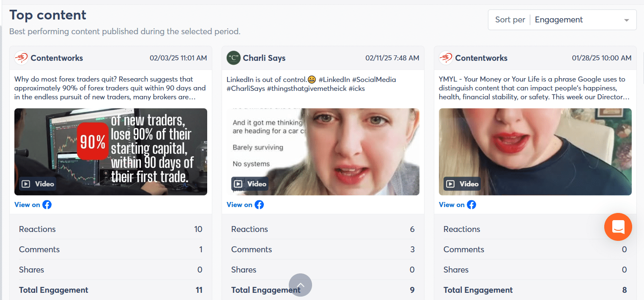This screenshot has width=644, height=300.
Task: Click the timestamp 01/28/25 10:00 AM
Action: point(602,58)
